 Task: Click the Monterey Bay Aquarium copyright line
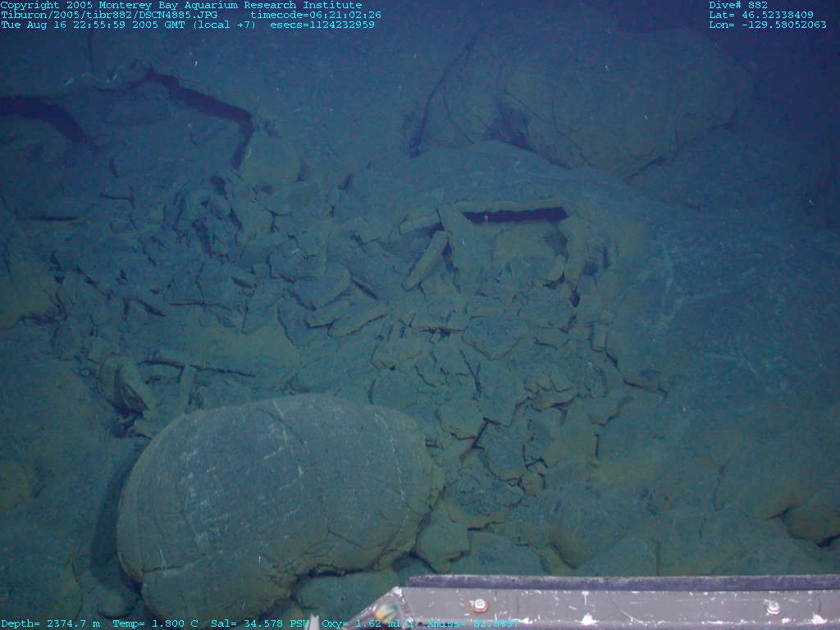181,5
